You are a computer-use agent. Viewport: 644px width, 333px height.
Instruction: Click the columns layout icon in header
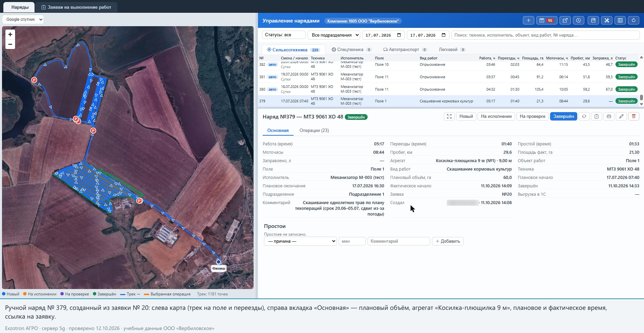pyautogui.click(x=620, y=20)
